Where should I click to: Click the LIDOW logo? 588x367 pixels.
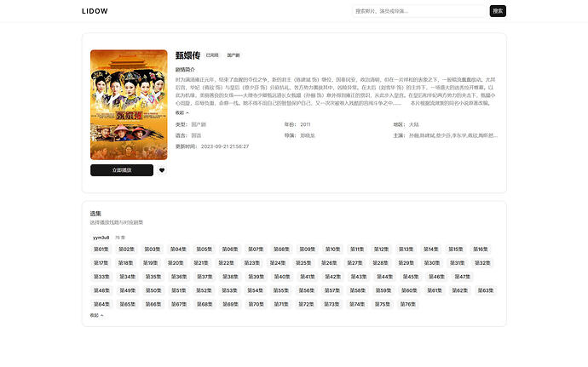(x=95, y=11)
